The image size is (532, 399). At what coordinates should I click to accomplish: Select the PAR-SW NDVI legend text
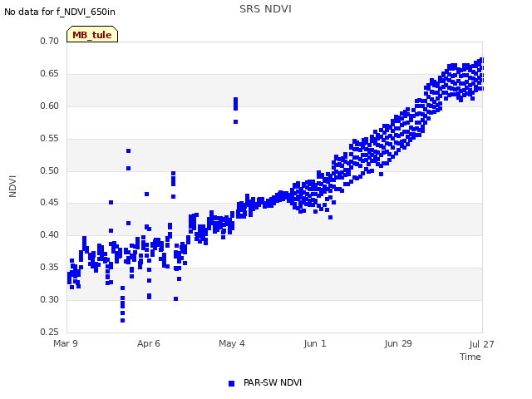[273, 382]
